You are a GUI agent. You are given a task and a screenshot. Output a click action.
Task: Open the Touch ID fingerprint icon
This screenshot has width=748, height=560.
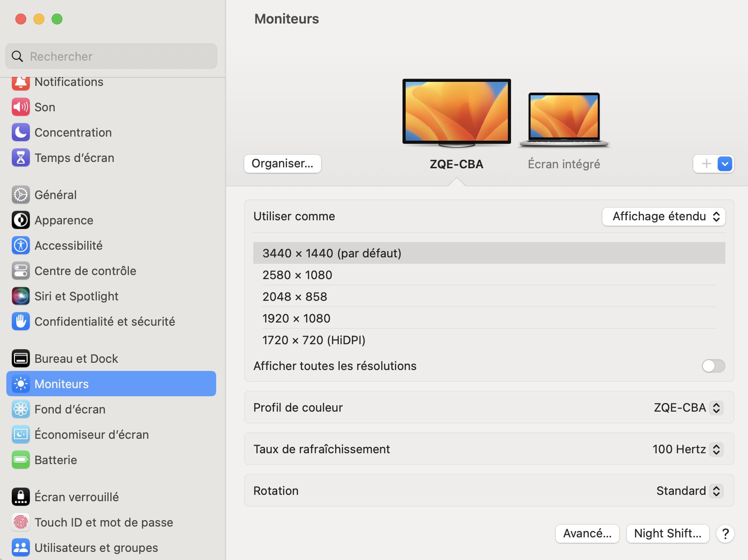click(x=21, y=522)
